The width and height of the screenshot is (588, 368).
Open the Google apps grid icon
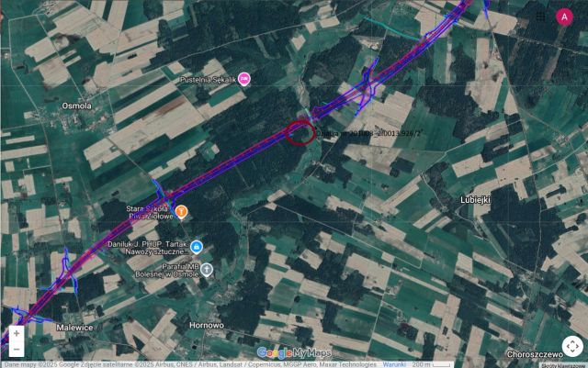coord(540,16)
